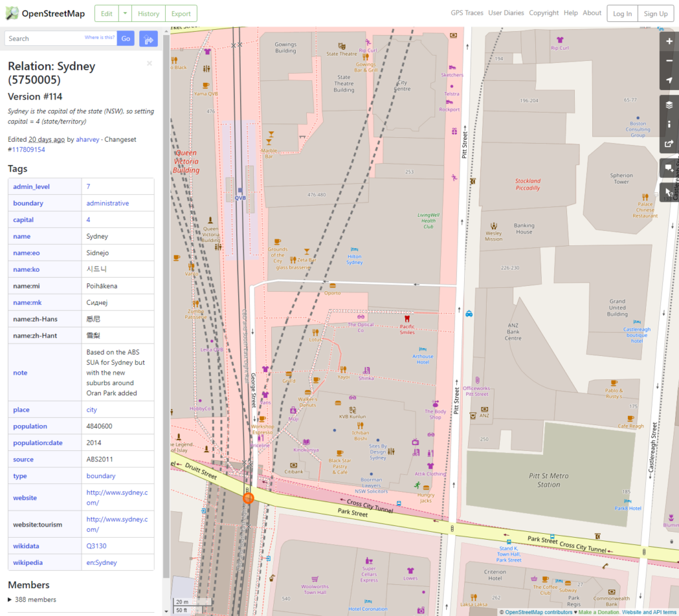The height and width of the screenshot is (616, 679).
Task: Open user aharvey's profile link
Action: (88, 139)
